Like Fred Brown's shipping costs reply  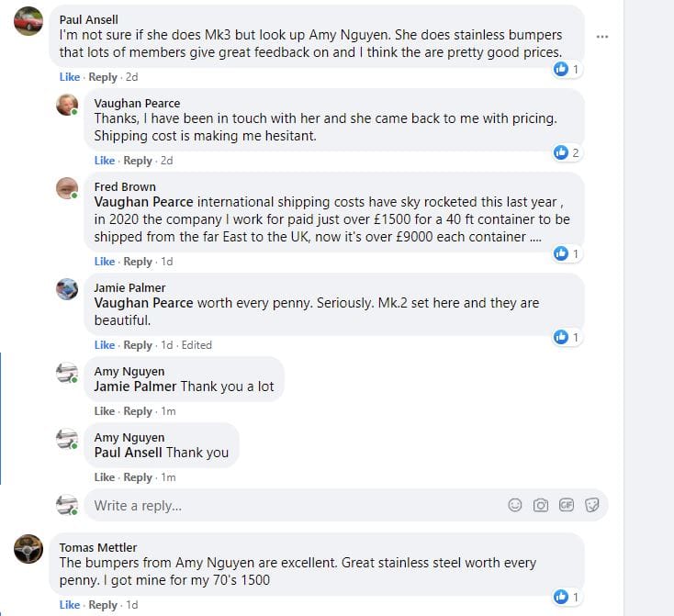(x=105, y=262)
